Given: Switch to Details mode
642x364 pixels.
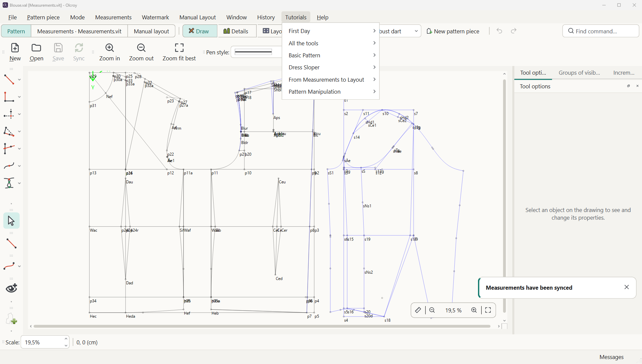Looking at the screenshot, I should pos(236,31).
